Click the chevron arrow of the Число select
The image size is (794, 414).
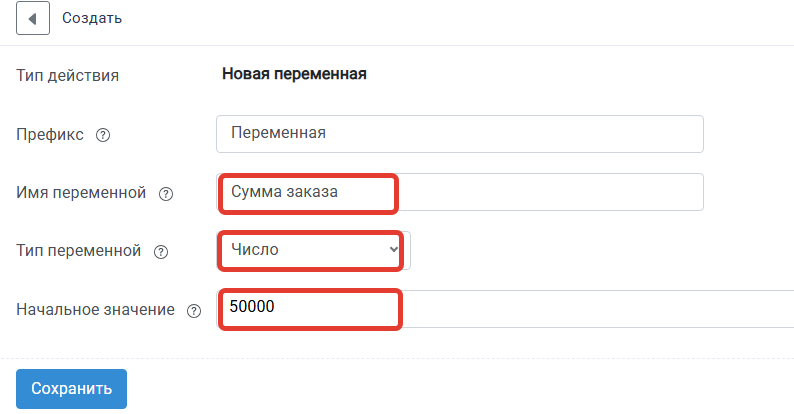[393, 250]
